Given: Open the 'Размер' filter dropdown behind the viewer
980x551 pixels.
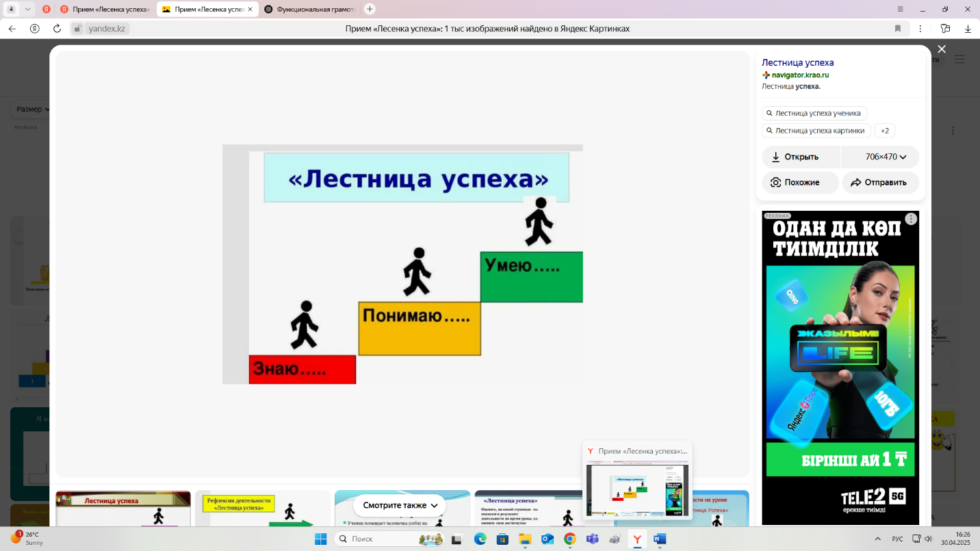Looking at the screenshot, I should [32, 109].
